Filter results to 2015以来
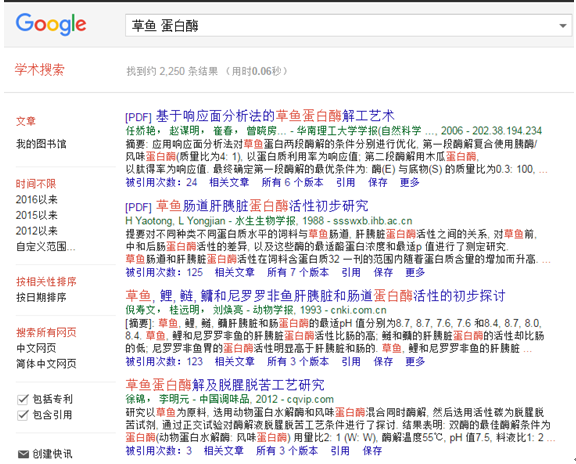Image resolution: width=576 pixels, height=464 pixels. point(36,215)
